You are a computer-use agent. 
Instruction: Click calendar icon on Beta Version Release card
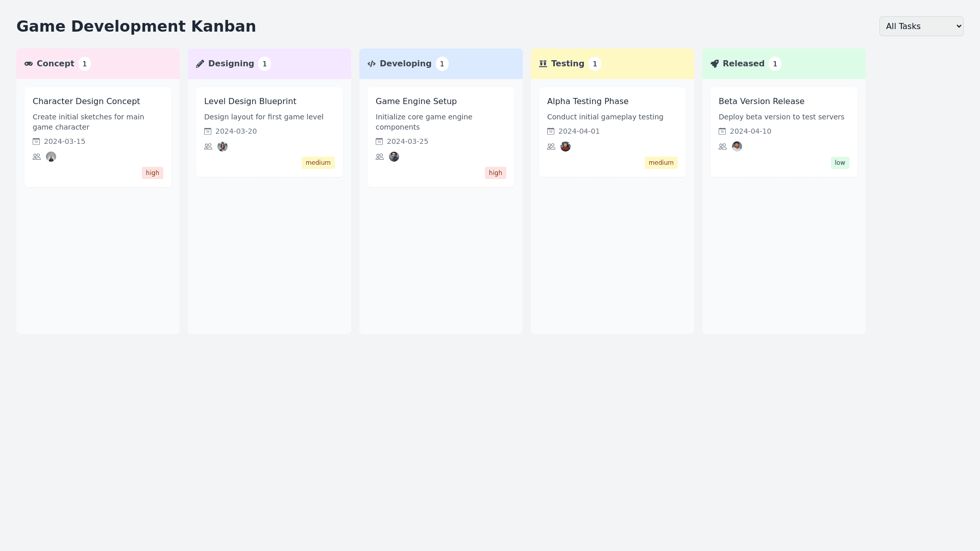tap(722, 132)
